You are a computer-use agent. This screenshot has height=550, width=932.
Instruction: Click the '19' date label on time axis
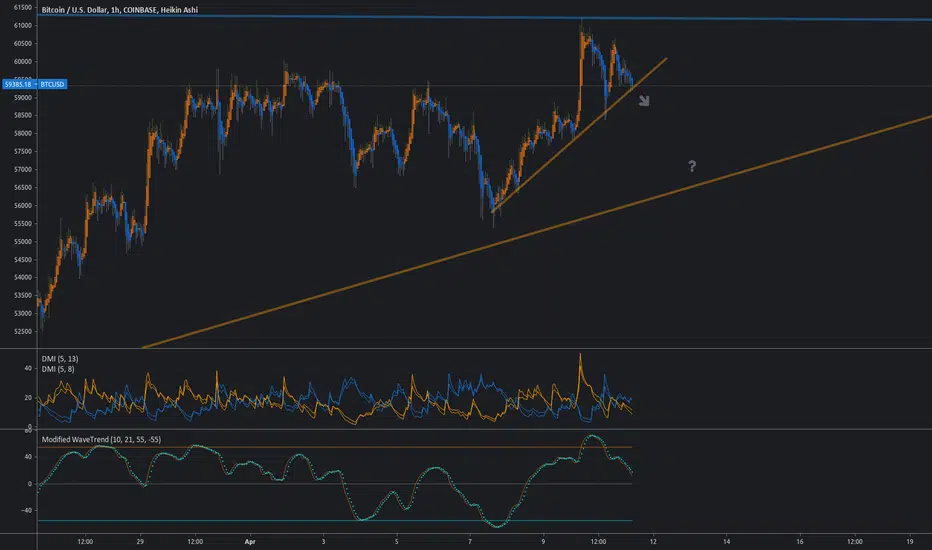click(x=910, y=542)
